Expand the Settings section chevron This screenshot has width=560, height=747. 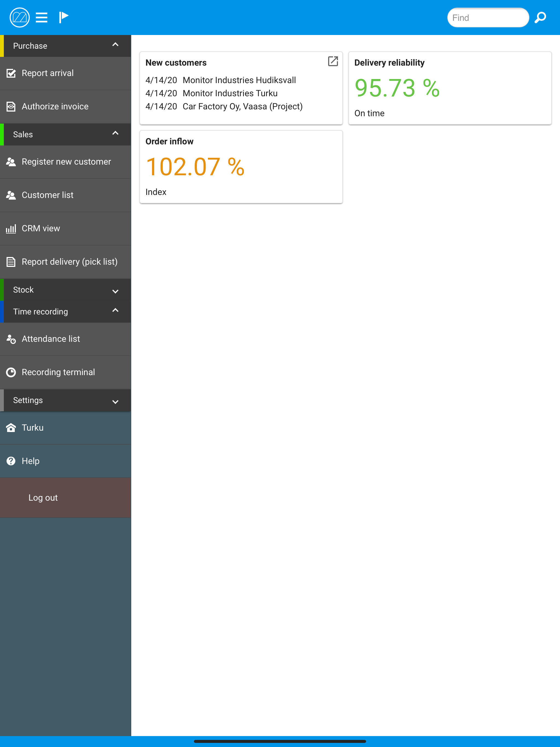tap(115, 402)
